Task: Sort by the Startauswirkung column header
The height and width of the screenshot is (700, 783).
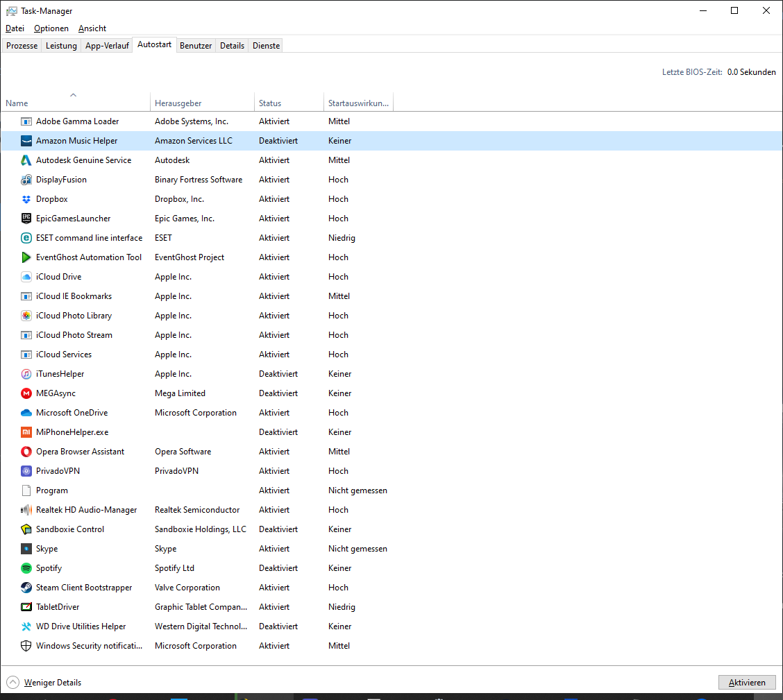Action: click(359, 102)
